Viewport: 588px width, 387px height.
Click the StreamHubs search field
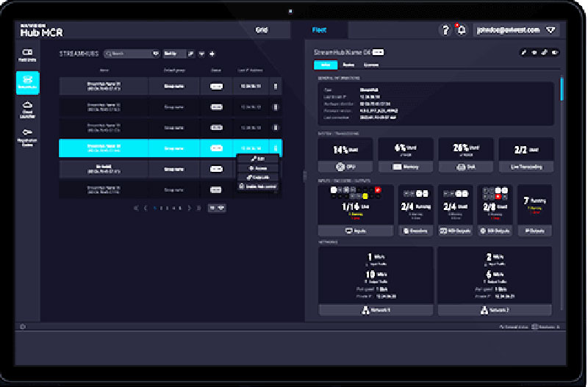(x=131, y=54)
